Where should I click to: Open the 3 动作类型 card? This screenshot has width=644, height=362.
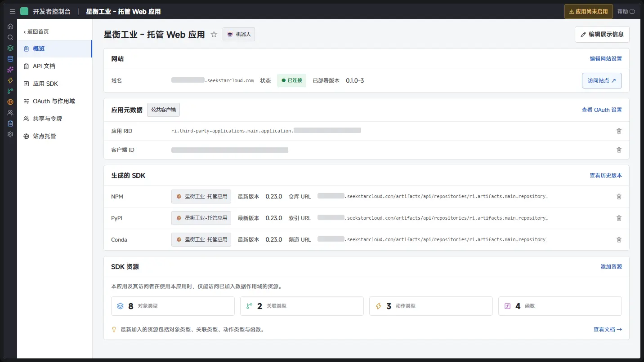pos(431,306)
